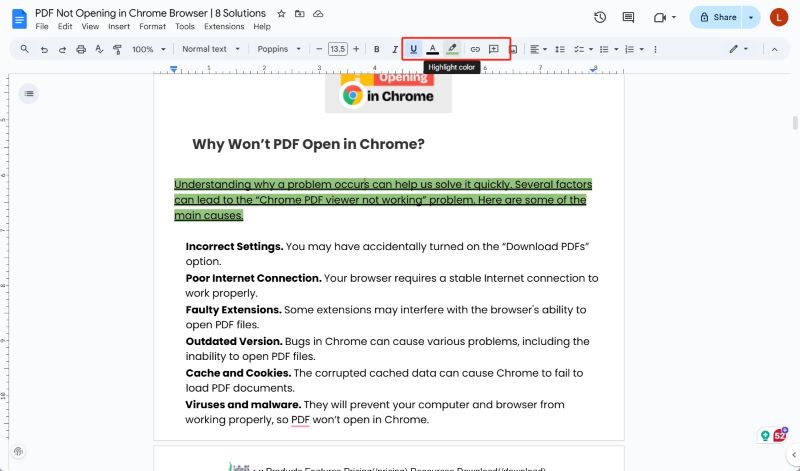Image resolution: width=800 pixels, height=471 pixels.
Task: Open the Insert menu
Action: (119, 27)
